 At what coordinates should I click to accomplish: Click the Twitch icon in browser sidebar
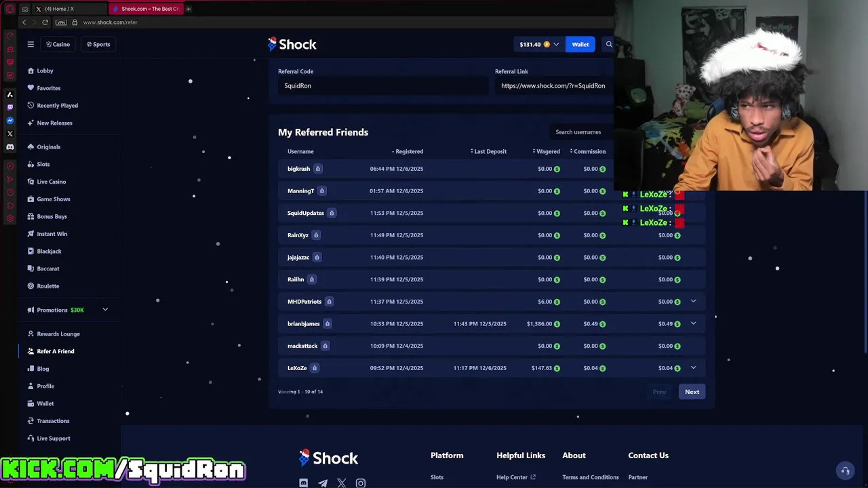pos(9,107)
